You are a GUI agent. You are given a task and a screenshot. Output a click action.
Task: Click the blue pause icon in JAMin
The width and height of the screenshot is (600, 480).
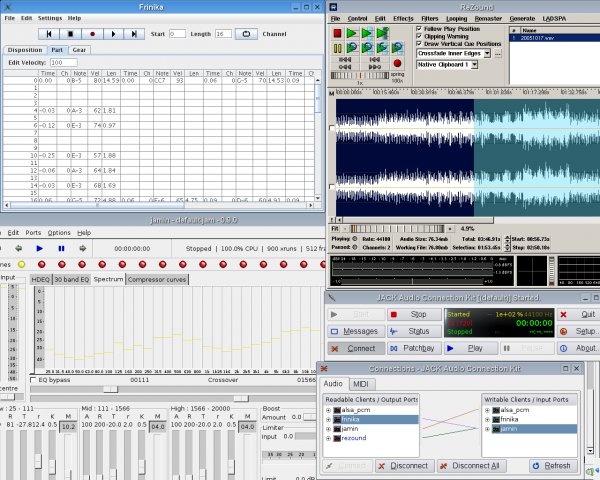61,248
